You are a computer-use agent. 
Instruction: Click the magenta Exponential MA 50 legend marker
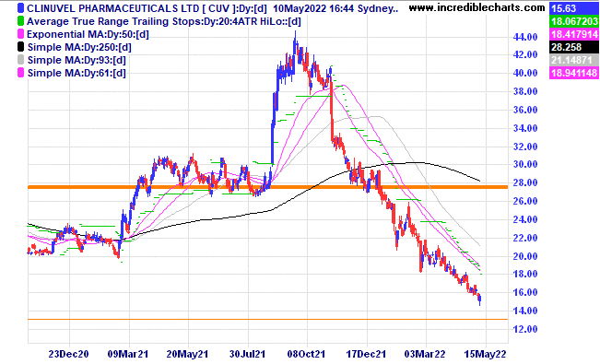click(x=20, y=34)
